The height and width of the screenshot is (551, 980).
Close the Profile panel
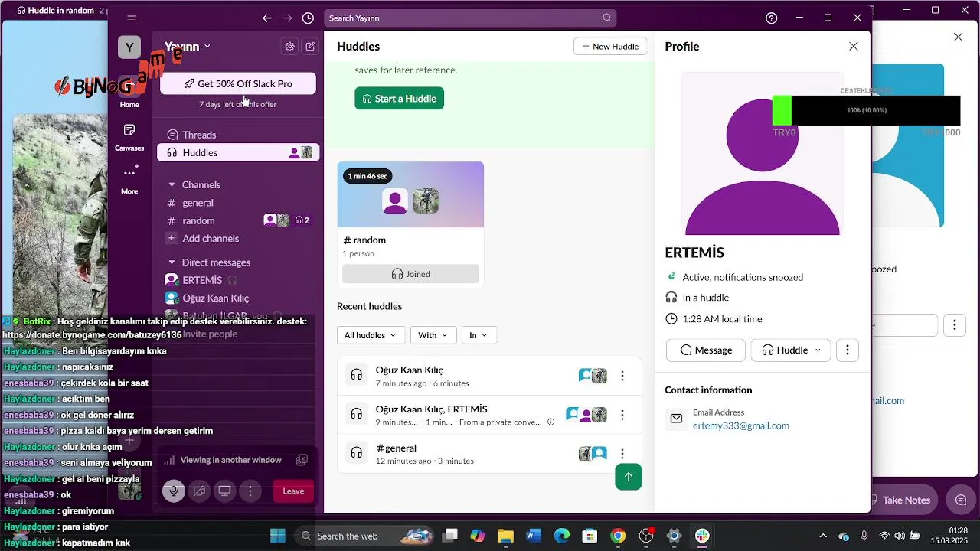click(x=854, y=47)
